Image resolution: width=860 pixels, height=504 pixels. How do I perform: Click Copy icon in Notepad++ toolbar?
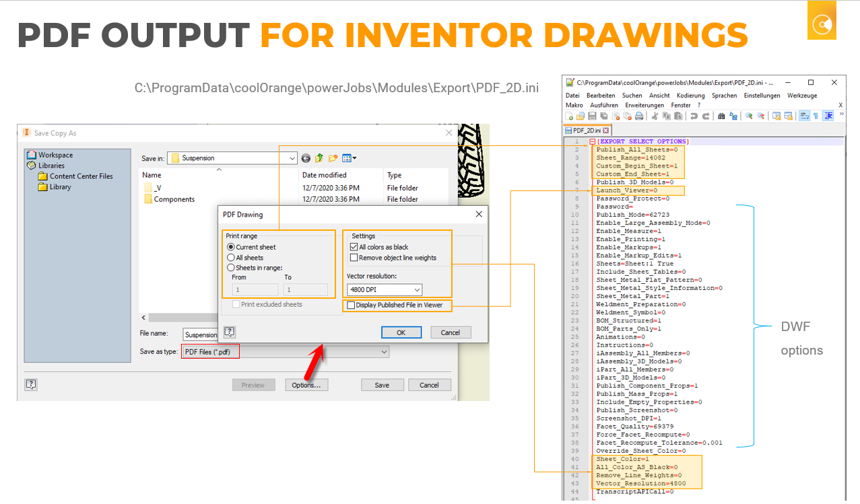pos(667,116)
